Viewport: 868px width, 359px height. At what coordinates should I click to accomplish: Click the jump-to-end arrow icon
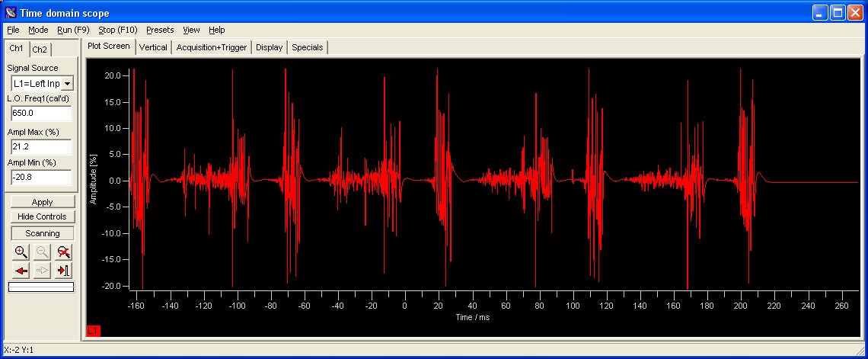point(64,271)
